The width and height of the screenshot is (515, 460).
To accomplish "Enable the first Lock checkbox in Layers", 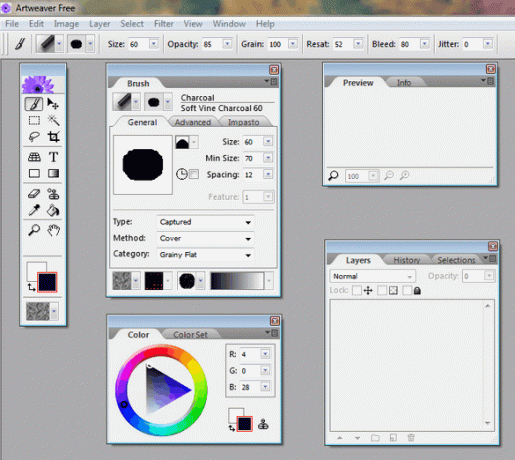I will (x=357, y=291).
